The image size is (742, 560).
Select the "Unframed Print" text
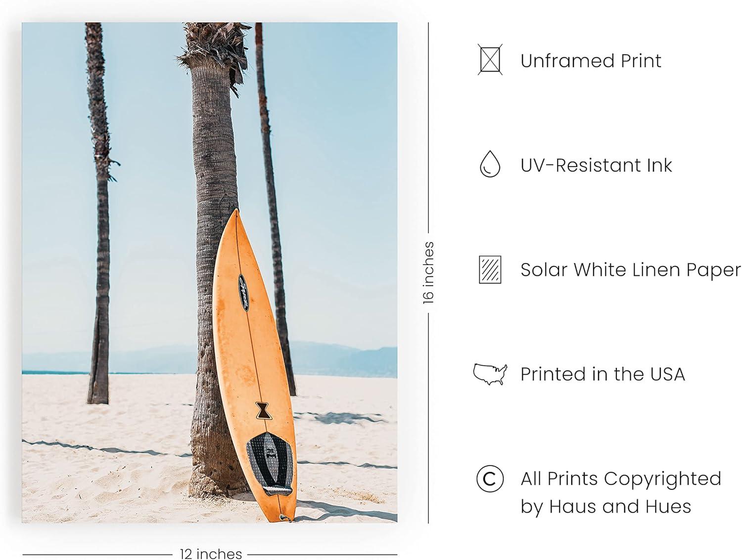click(x=591, y=61)
